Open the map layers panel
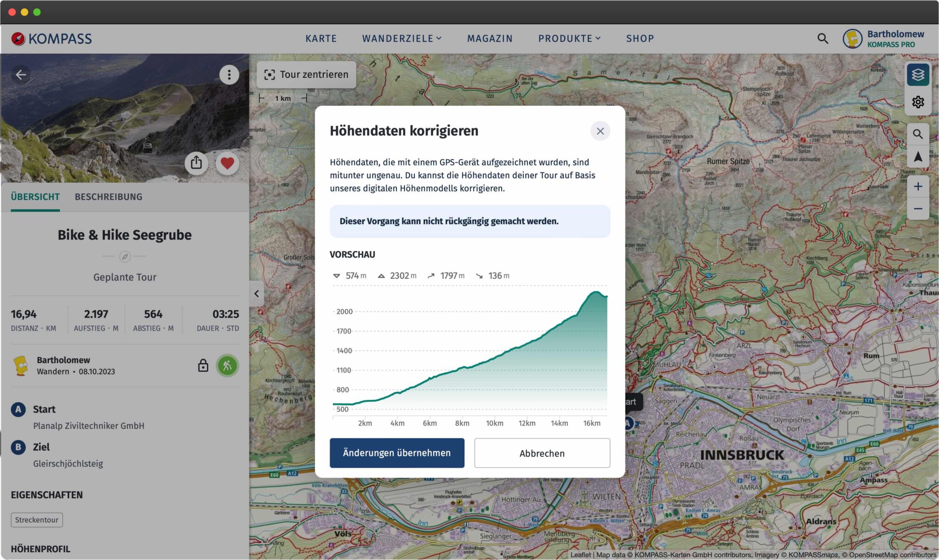This screenshot has height=560, width=939. click(x=917, y=75)
